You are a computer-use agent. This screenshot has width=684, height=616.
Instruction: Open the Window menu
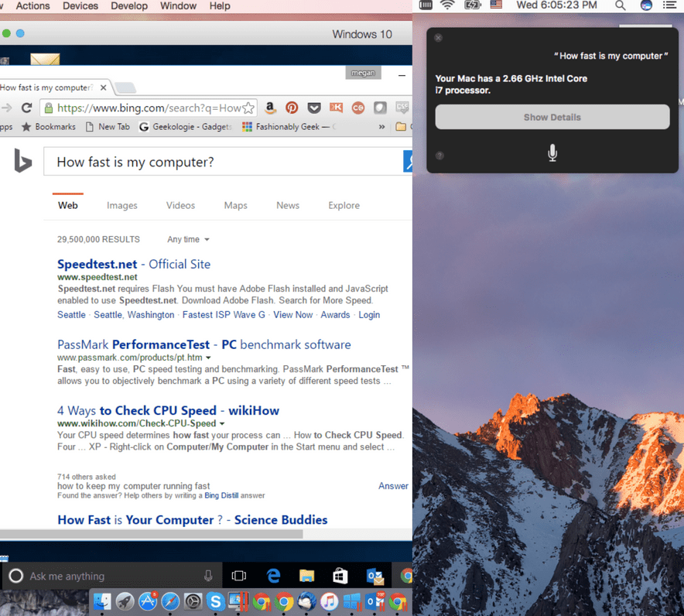(x=178, y=6)
